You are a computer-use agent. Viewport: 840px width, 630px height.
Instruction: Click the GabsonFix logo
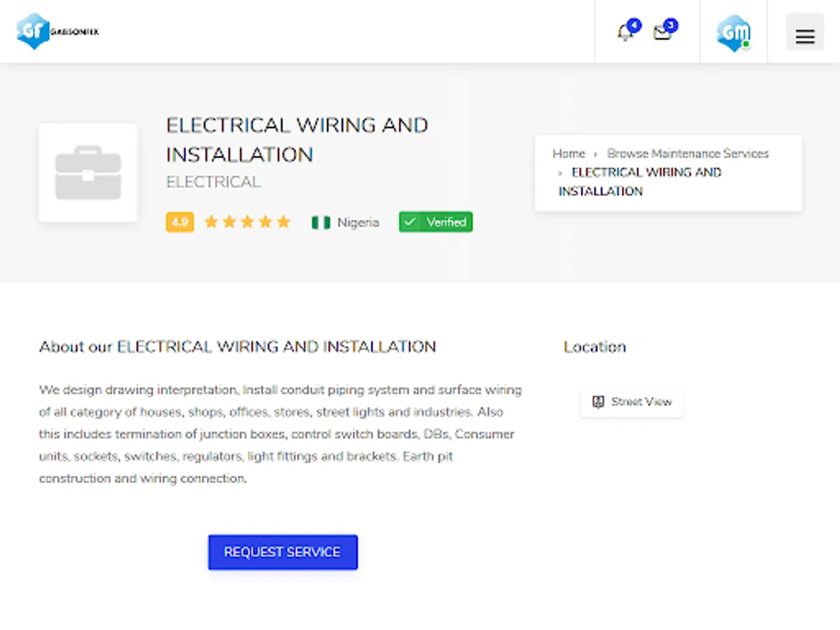point(57,31)
